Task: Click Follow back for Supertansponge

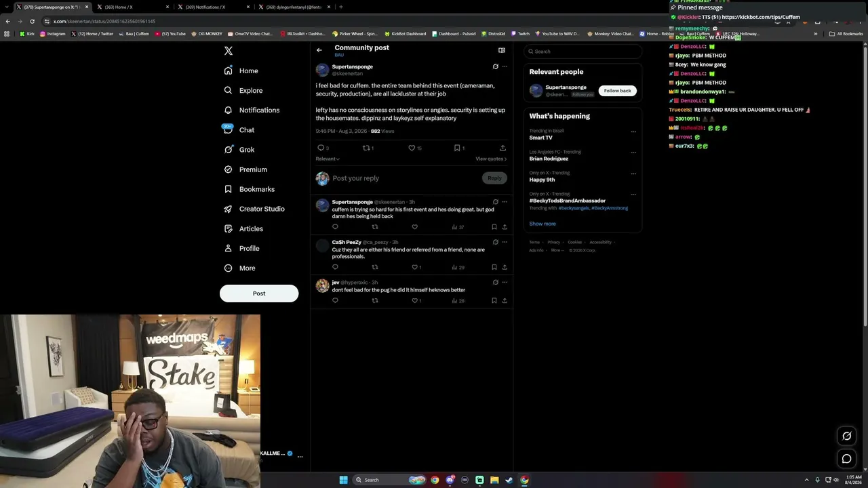Action: (x=617, y=90)
